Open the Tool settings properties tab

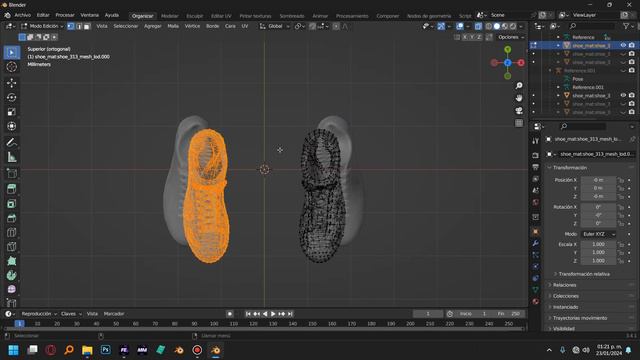point(536,141)
